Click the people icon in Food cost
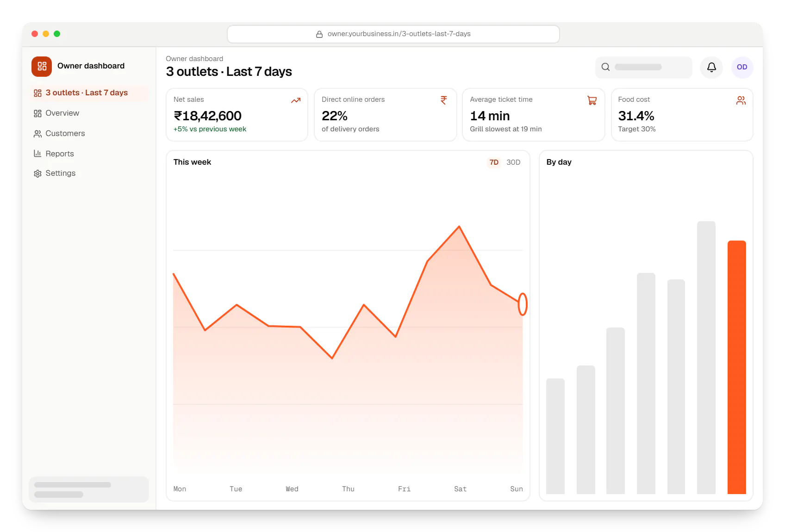 coord(741,100)
